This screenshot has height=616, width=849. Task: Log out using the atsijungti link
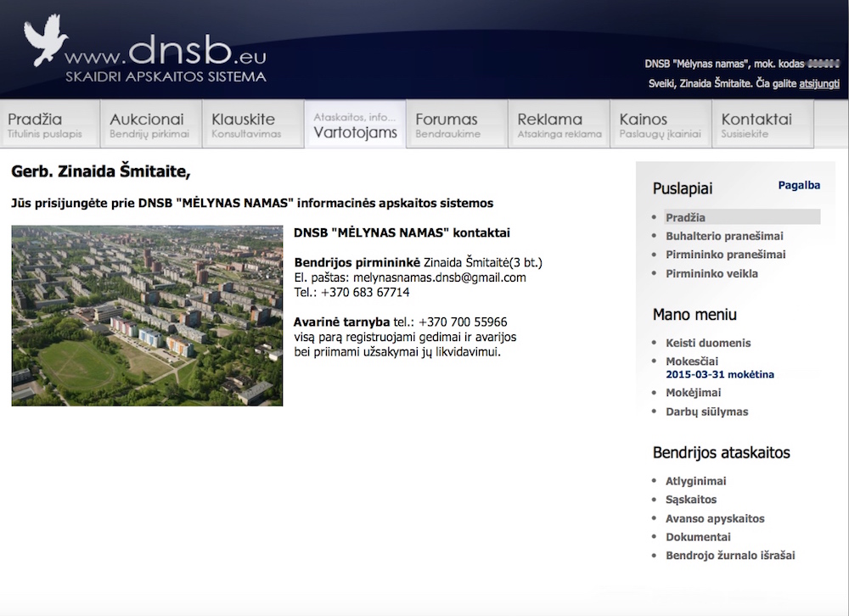tap(819, 84)
